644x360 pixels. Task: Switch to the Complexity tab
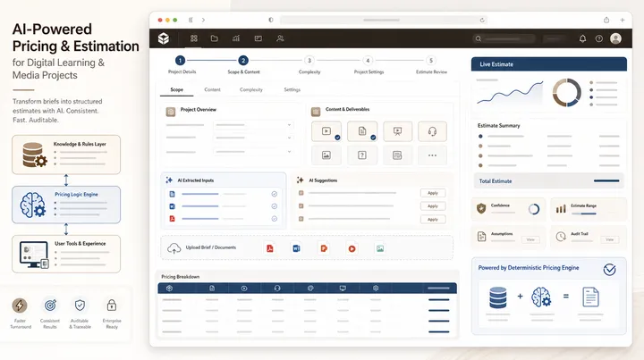(x=251, y=89)
